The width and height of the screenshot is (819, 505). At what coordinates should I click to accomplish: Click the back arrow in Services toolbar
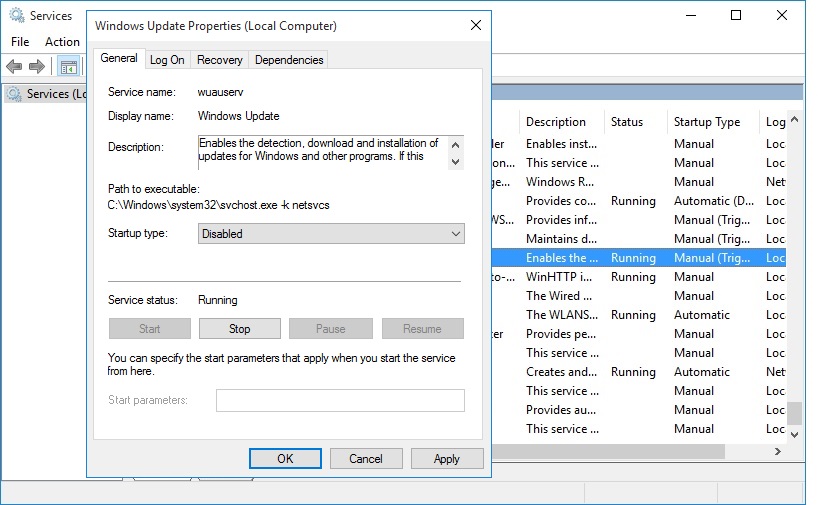14,66
